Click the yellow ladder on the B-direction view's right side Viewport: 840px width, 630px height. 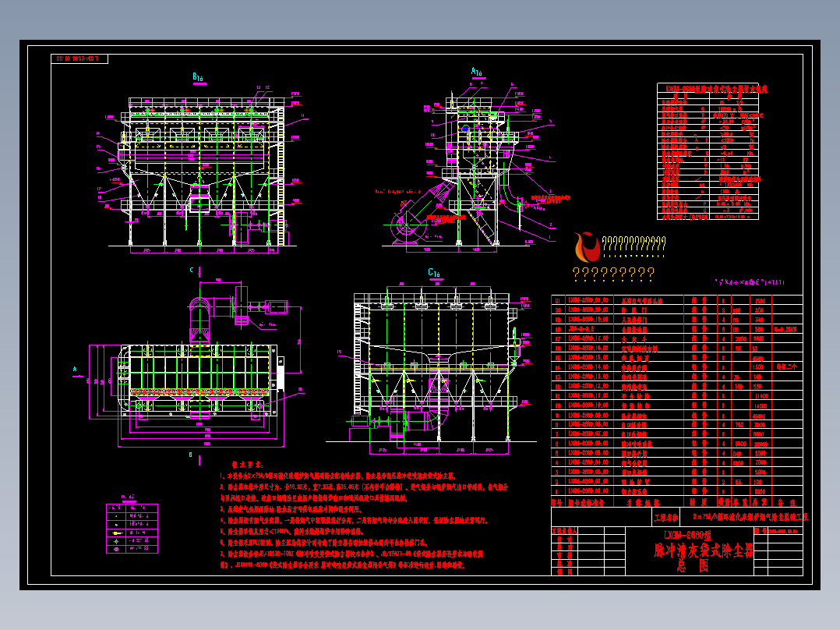(x=281, y=176)
